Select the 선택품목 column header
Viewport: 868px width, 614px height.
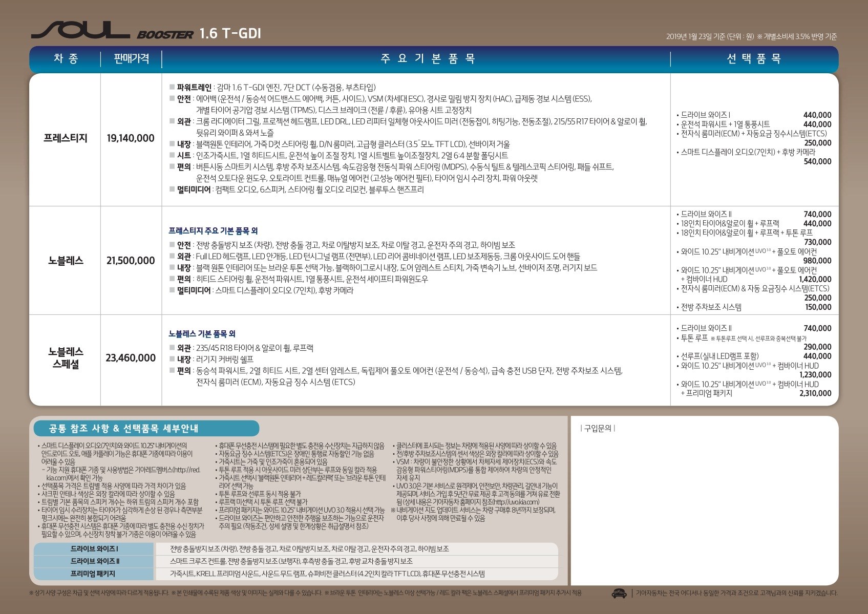(x=753, y=59)
